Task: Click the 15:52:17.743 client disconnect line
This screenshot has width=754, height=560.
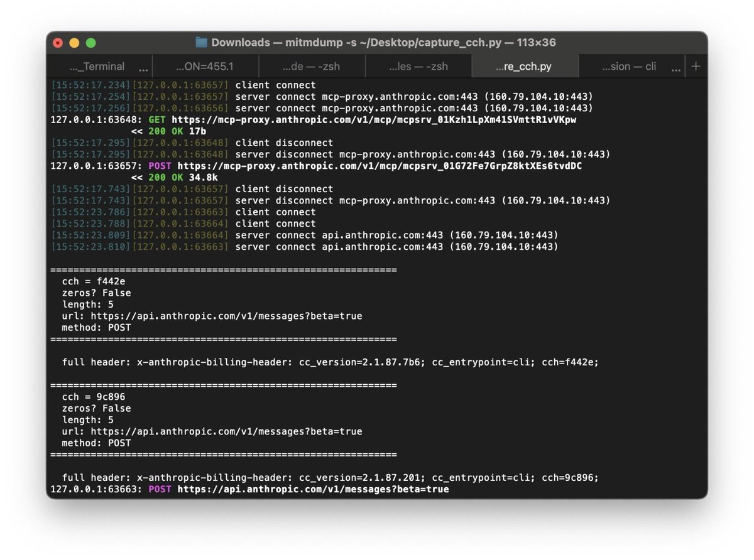Action: [x=192, y=189]
